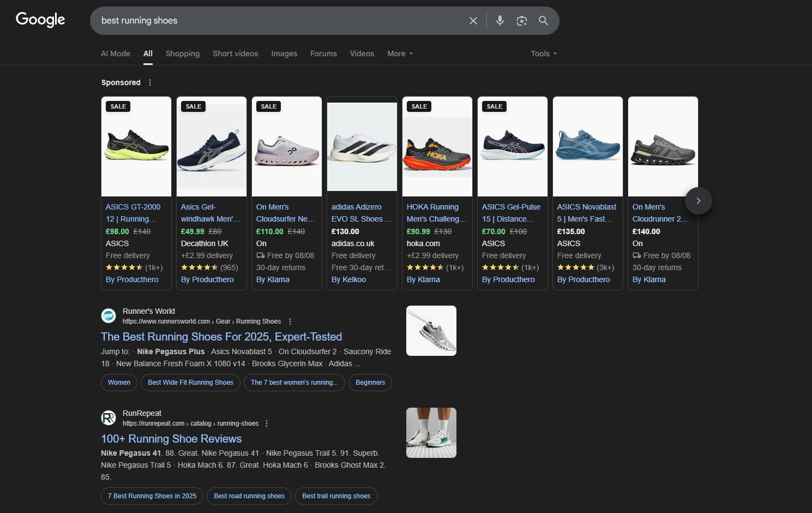The height and width of the screenshot is (513, 812).
Task: Click 'By Kelkoo' link on adidas card
Action: coord(348,279)
